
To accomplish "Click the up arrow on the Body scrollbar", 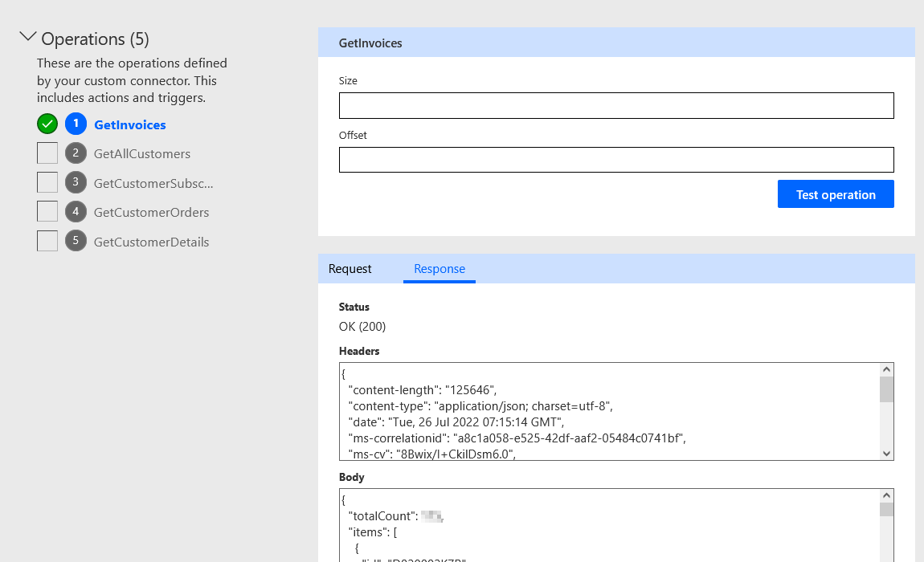I will [x=886, y=496].
